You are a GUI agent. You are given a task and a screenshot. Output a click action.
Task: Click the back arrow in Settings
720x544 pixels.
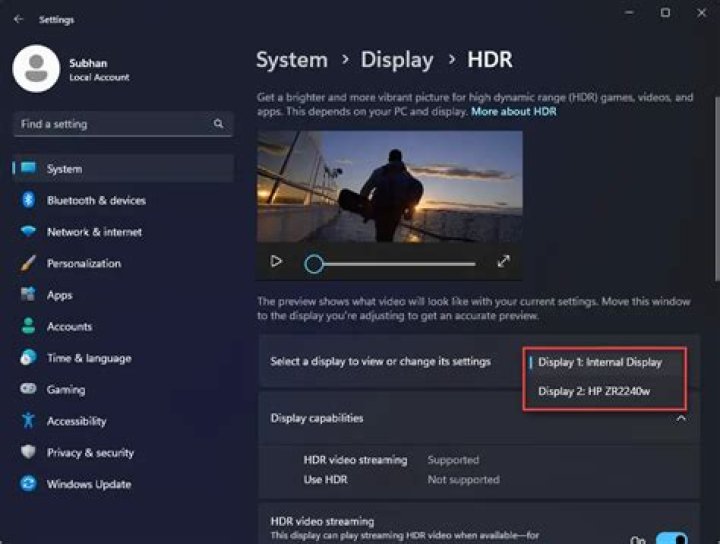tap(18, 19)
